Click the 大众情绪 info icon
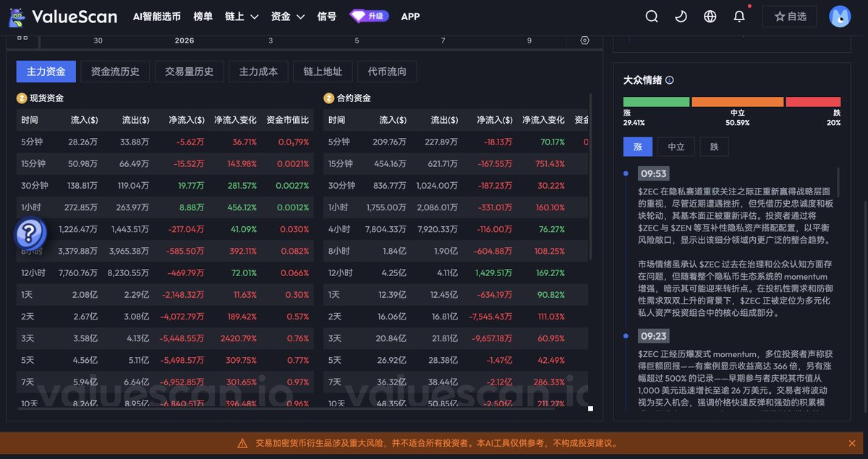 pyautogui.click(x=669, y=80)
